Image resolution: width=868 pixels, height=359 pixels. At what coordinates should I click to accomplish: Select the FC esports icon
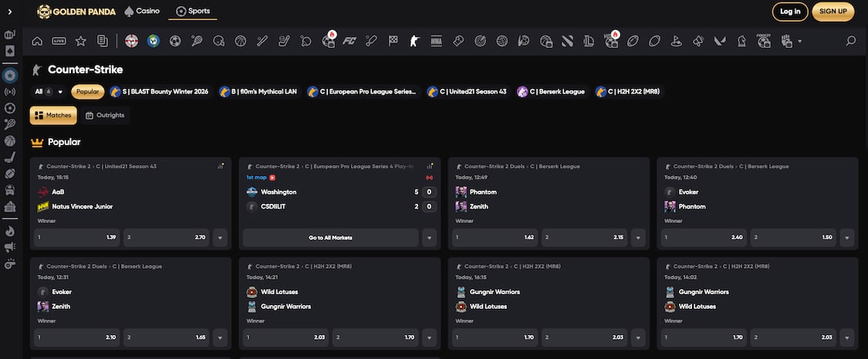(350, 41)
